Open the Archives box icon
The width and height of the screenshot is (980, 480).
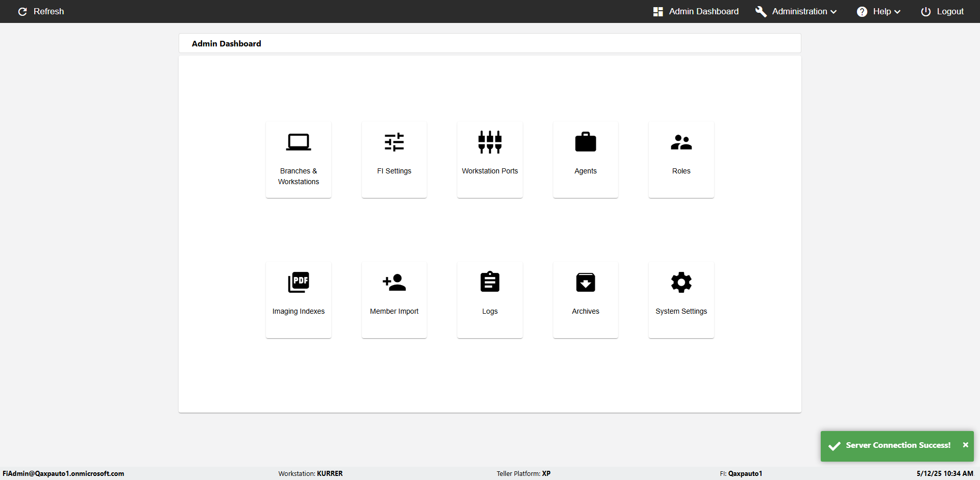[x=585, y=282]
